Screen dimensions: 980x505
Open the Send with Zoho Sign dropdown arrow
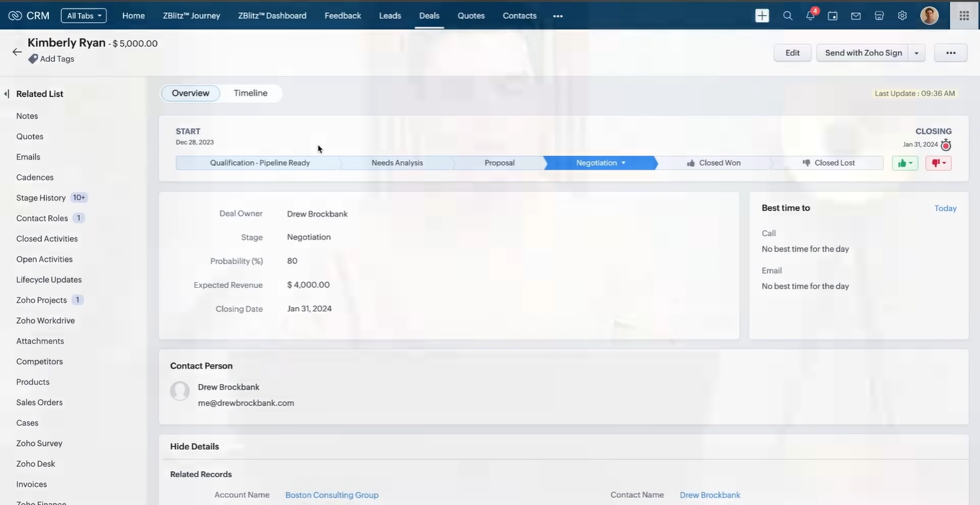click(916, 53)
